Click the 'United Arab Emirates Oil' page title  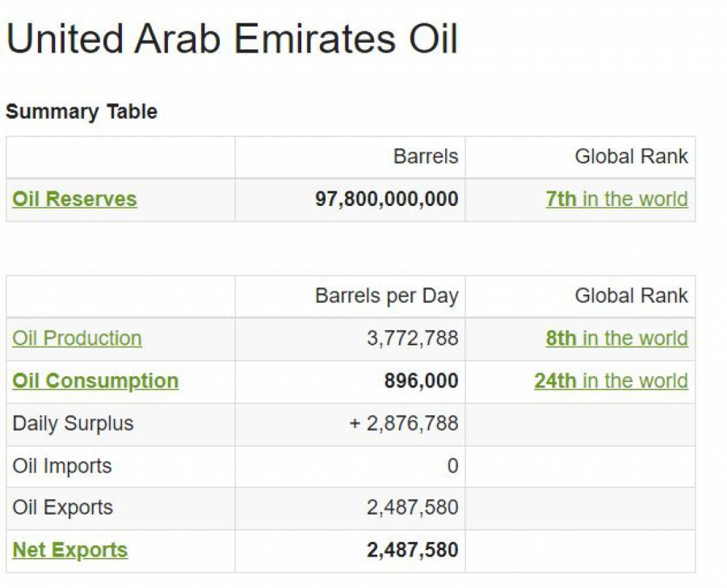pyautogui.click(x=232, y=39)
